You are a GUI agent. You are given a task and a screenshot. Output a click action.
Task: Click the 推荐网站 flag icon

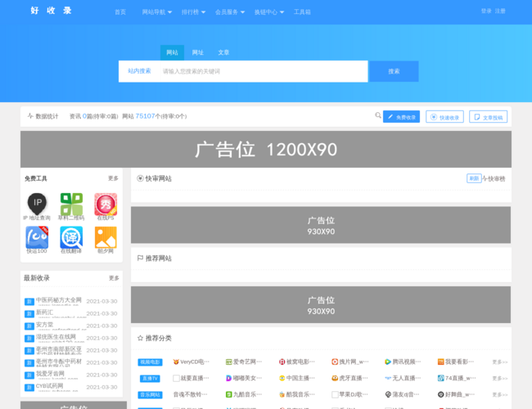140,258
